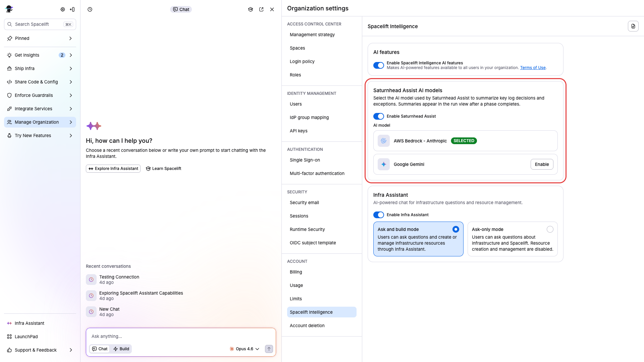Open the Testing Connection recent conversation
Image resolution: width=644 pixels, height=362 pixels.
119,277
